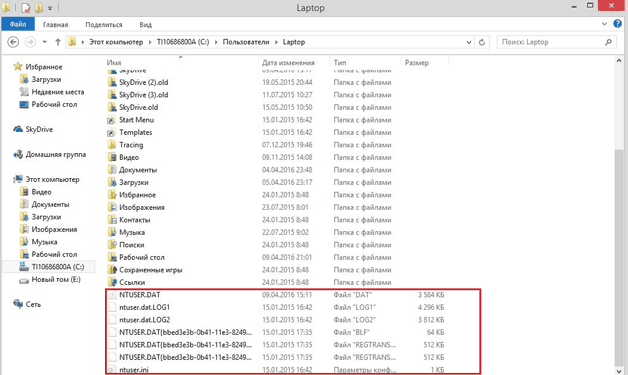The width and height of the screenshot is (628, 375).
Task: Click the Back navigation arrow
Action: coord(13,42)
